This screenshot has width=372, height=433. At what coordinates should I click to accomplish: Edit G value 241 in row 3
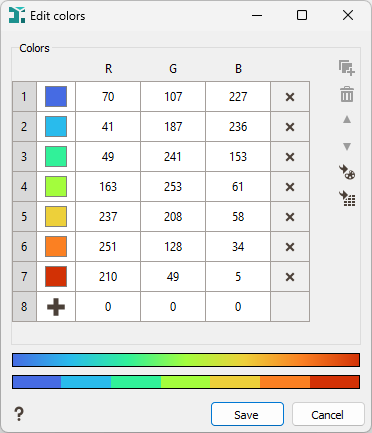pos(173,157)
